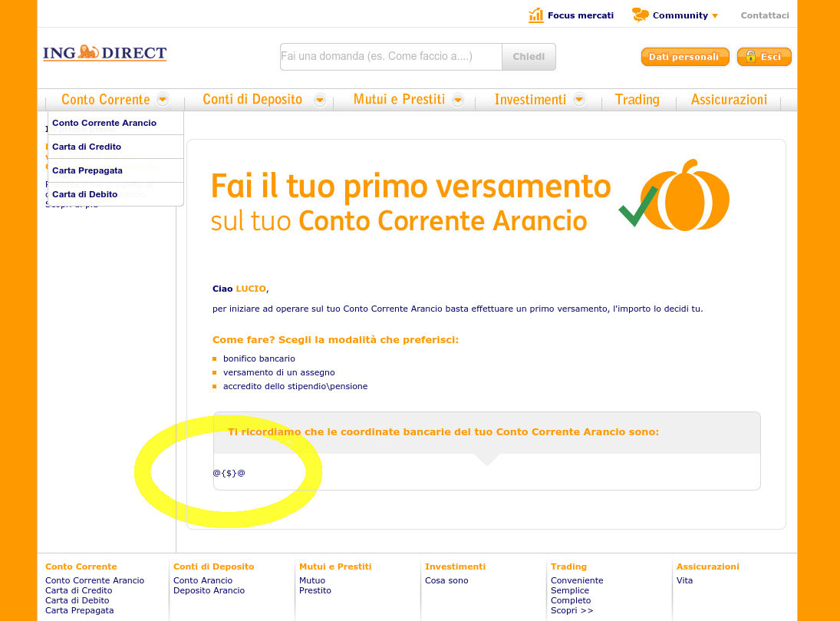
Task: Click 'versamento di un assegno' text
Action: [x=278, y=373]
